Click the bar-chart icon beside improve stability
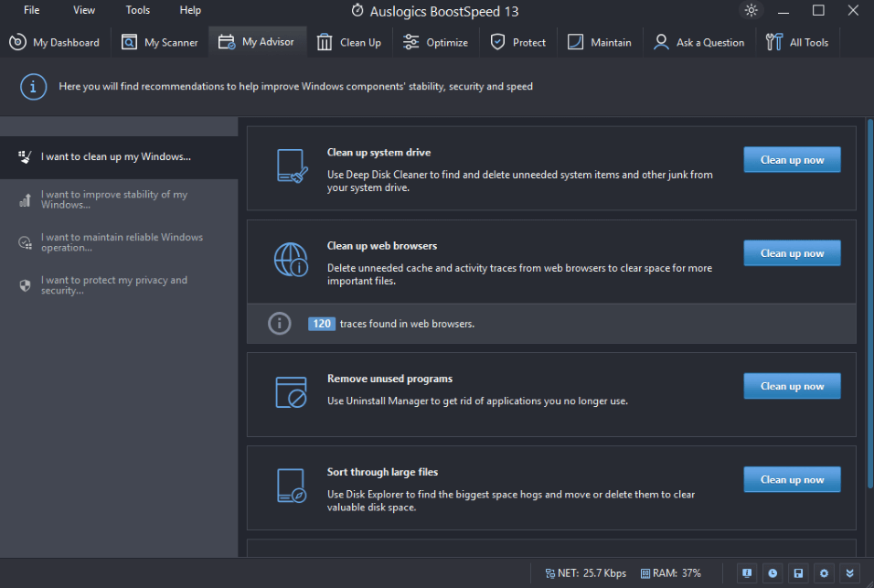This screenshot has height=588, width=874. click(25, 200)
